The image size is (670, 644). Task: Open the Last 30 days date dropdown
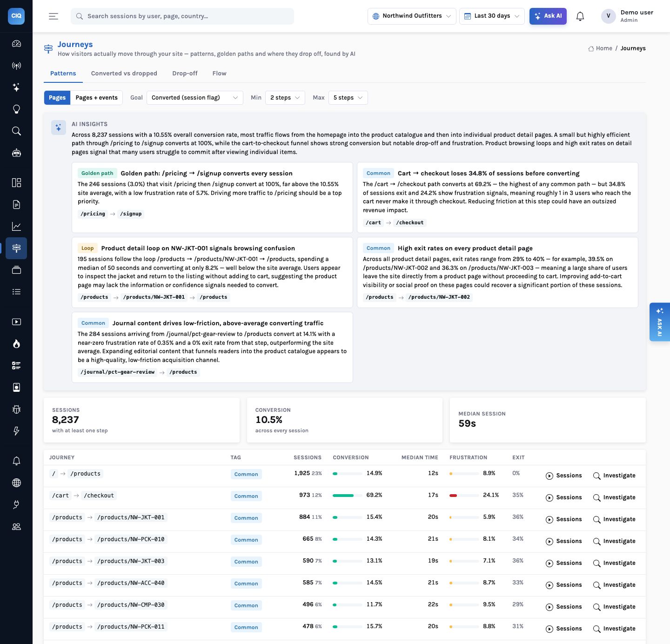tap(492, 16)
